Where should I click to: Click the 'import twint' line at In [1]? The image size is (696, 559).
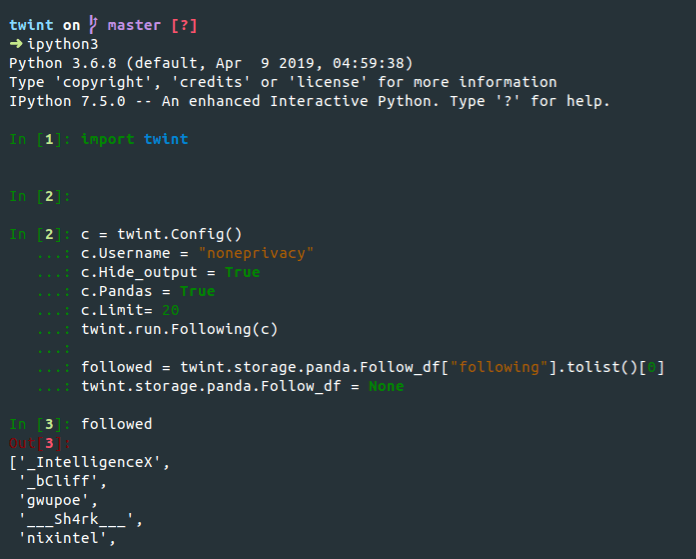tap(134, 139)
